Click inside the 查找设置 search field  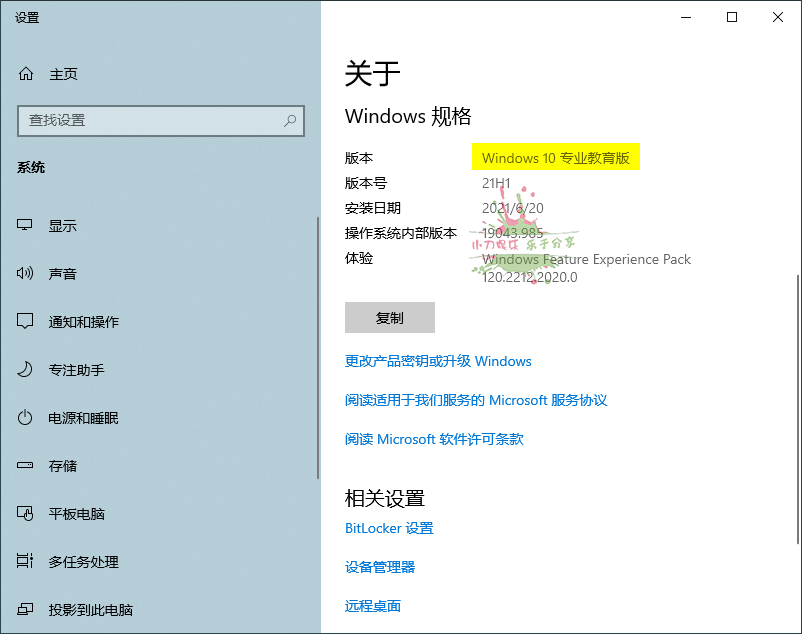coord(150,121)
